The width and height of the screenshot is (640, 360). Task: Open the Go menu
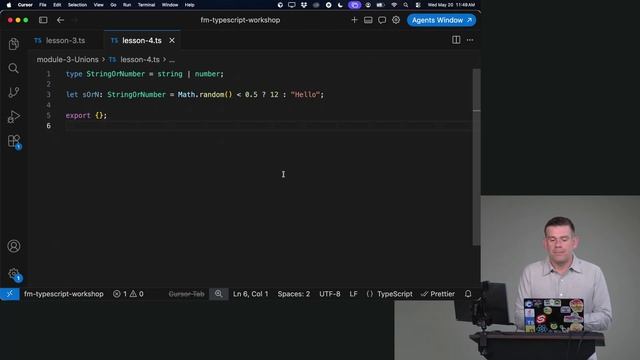pyautogui.click(x=113, y=5)
